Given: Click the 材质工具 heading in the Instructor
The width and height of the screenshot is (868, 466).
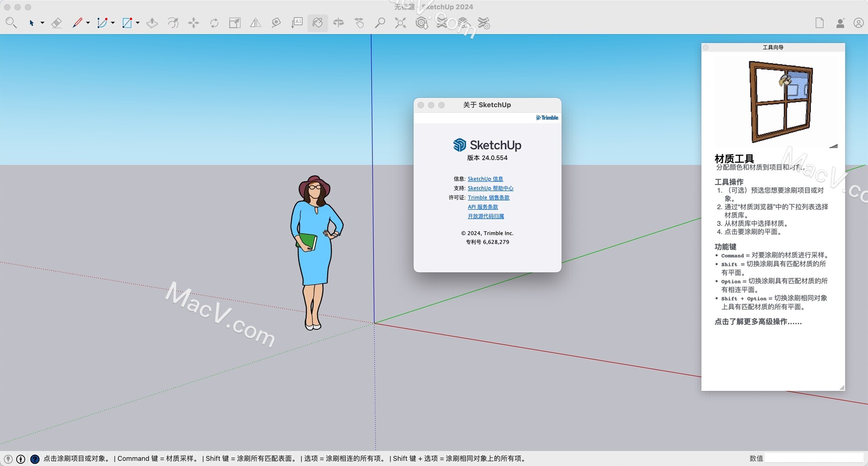Looking at the screenshot, I should pos(734,159).
